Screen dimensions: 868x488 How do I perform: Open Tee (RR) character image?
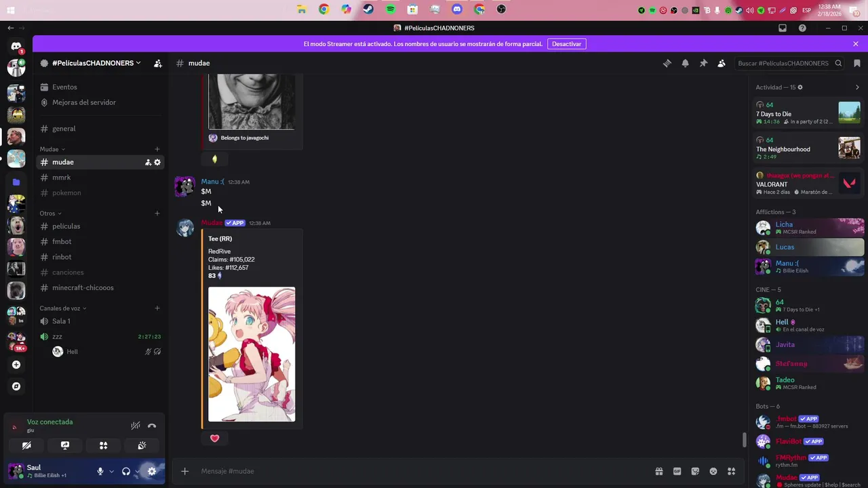coord(252,354)
